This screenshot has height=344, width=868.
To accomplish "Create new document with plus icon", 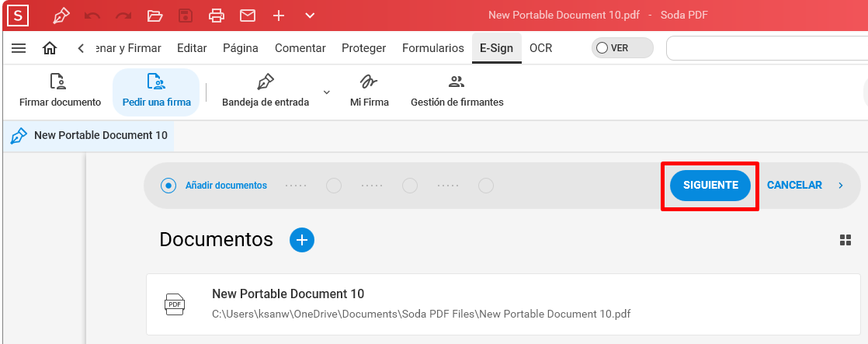I will tap(279, 16).
